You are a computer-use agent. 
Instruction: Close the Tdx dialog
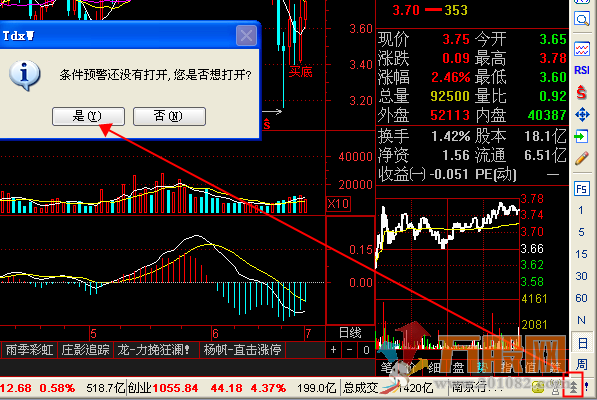pos(246,36)
